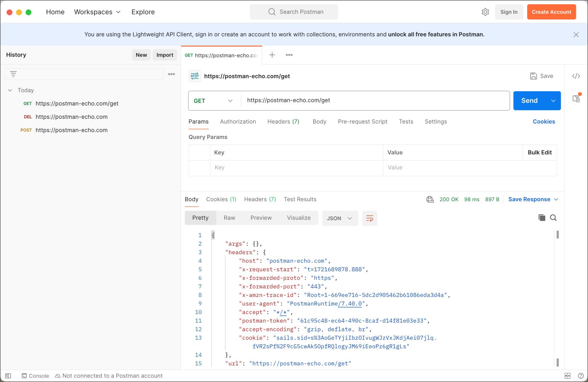
Task: Toggle line wrap icon in response
Action: [369, 218]
